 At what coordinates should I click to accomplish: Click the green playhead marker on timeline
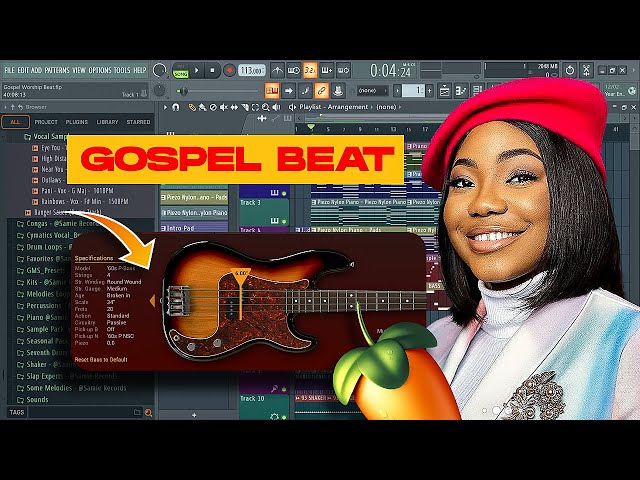click(311, 127)
